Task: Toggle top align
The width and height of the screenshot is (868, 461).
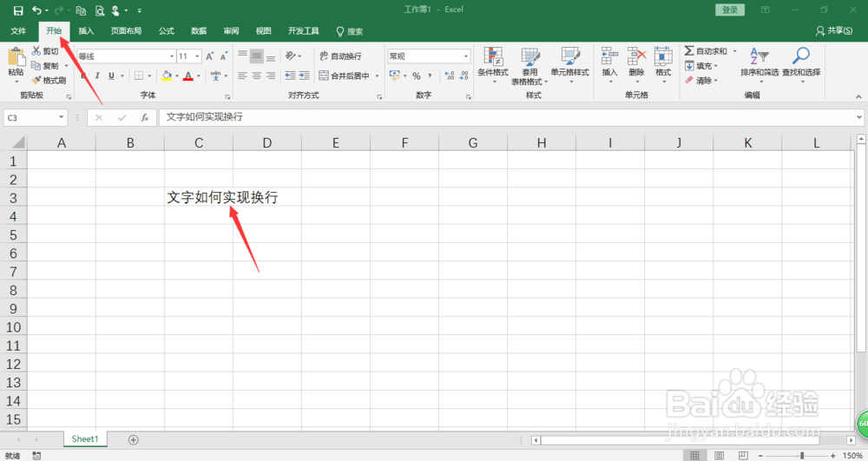Action: coord(242,56)
